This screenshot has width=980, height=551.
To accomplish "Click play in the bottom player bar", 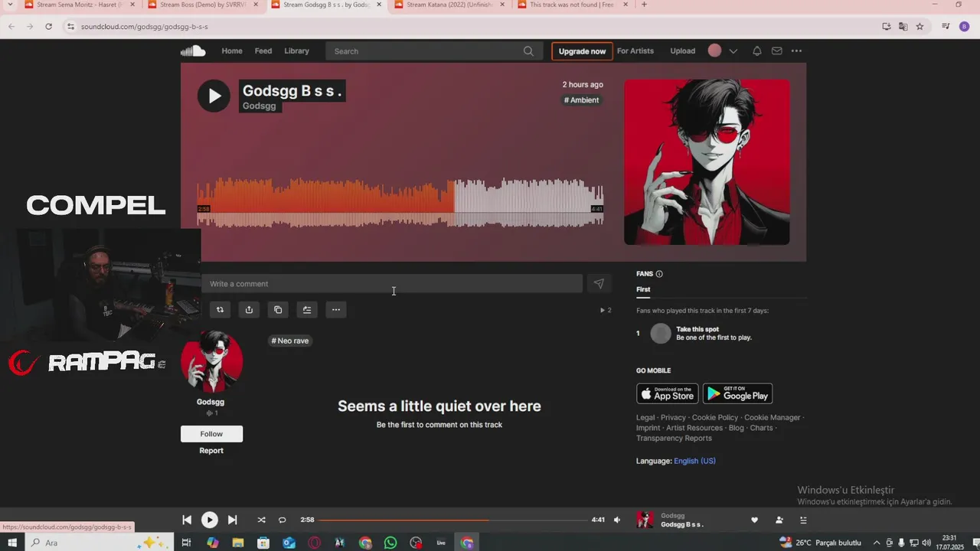I will [209, 520].
